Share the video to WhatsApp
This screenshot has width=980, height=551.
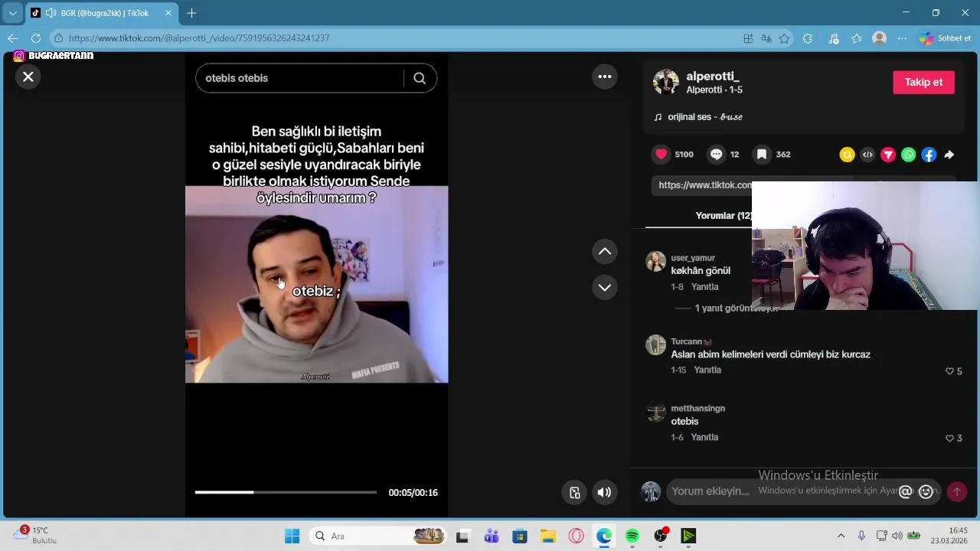pyautogui.click(x=908, y=155)
